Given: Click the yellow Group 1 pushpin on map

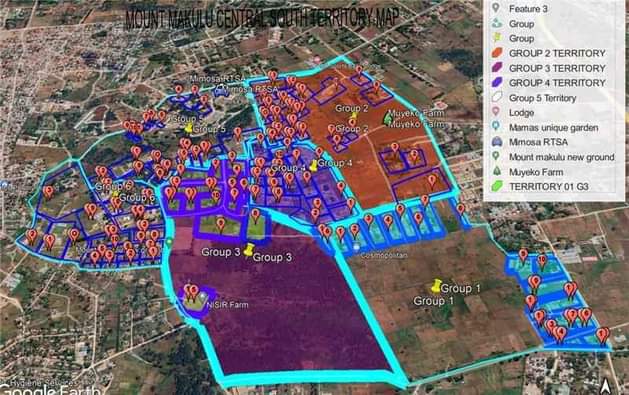Looking at the screenshot, I should pyautogui.click(x=436, y=286).
